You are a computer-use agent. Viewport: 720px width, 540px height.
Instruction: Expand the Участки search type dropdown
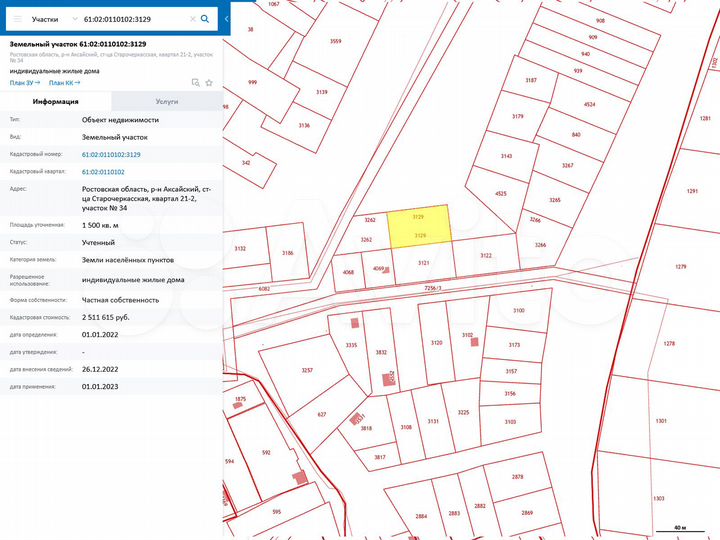click(75, 19)
